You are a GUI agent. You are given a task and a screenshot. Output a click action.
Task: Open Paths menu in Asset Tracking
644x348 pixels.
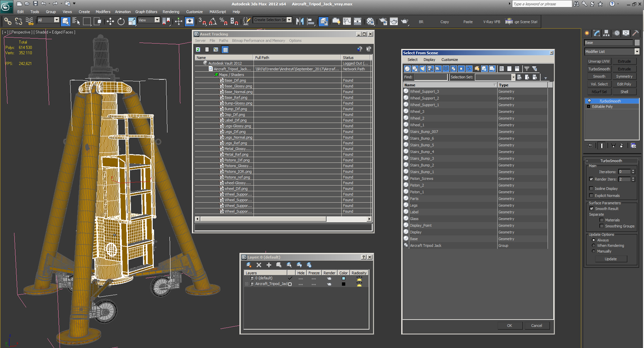point(224,40)
